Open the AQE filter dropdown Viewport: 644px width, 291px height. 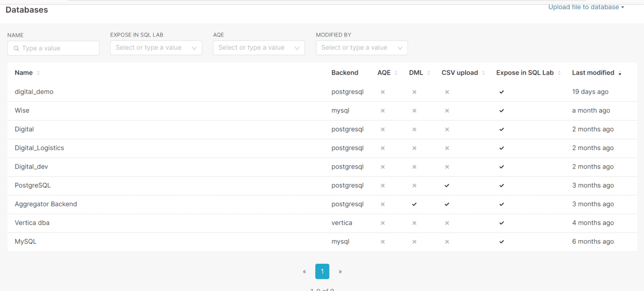point(259,47)
